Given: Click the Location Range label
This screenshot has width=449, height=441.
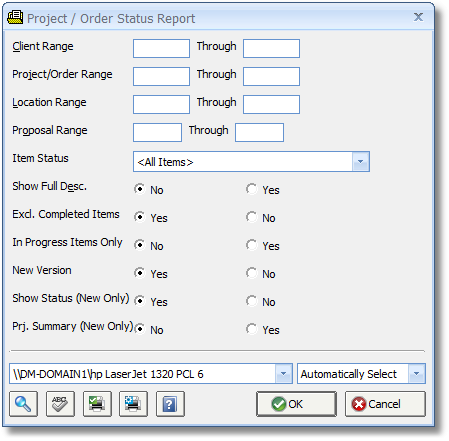Looking at the screenshot, I should click(x=49, y=102).
